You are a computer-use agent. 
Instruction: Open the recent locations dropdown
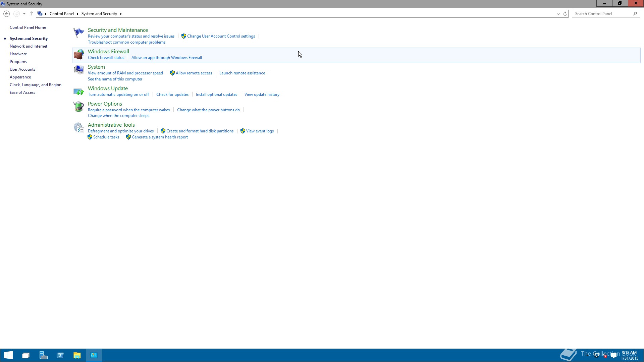pos(24,14)
